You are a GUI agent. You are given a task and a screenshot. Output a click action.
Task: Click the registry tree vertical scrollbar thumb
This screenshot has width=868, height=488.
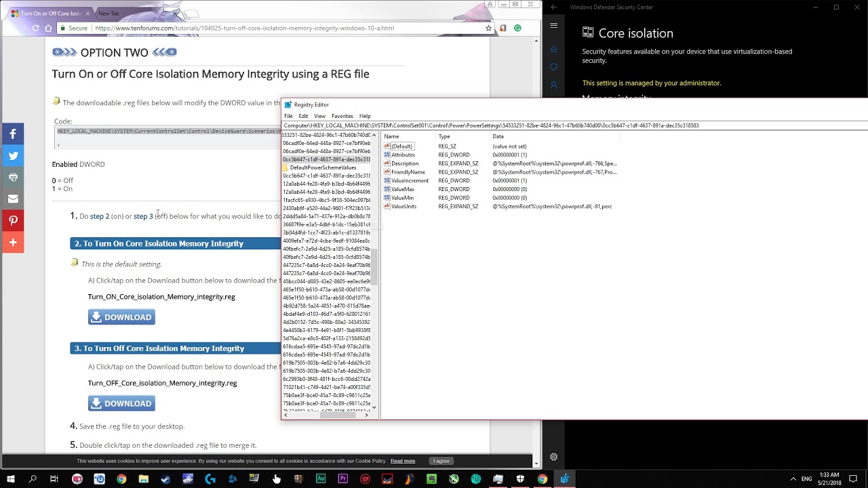coord(374,267)
